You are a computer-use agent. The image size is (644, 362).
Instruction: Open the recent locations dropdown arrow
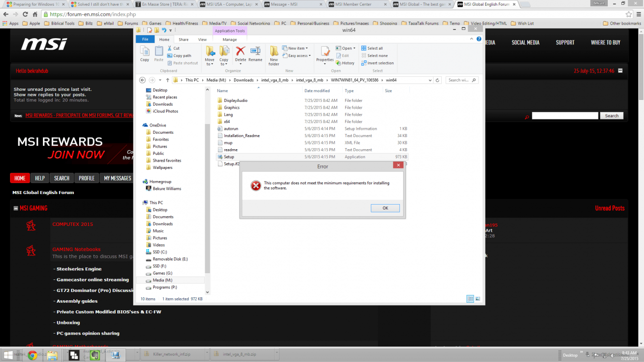[x=161, y=80]
